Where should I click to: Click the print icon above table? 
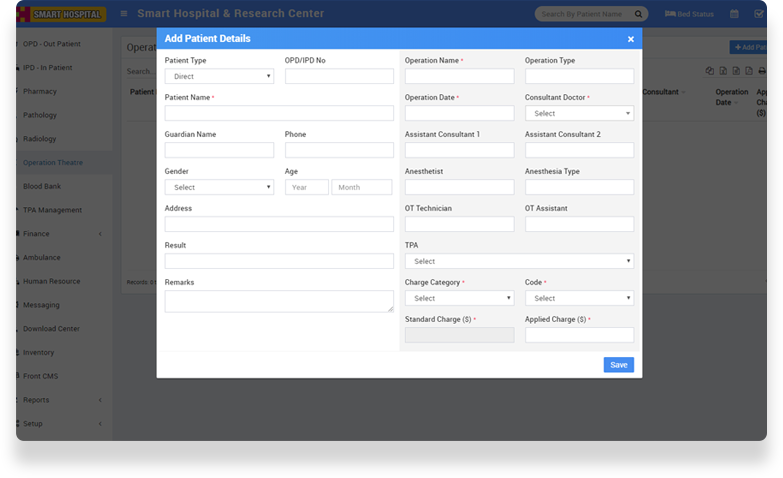click(762, 71)
